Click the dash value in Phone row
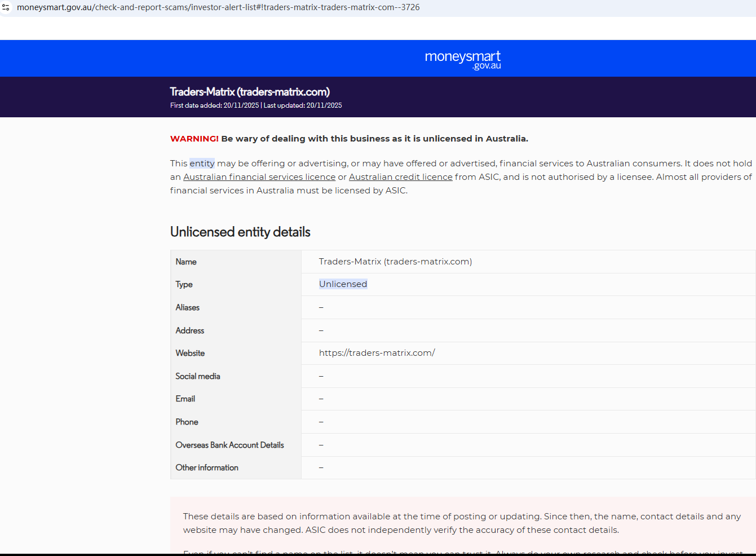756x556 pixels. tap(321, 422)
